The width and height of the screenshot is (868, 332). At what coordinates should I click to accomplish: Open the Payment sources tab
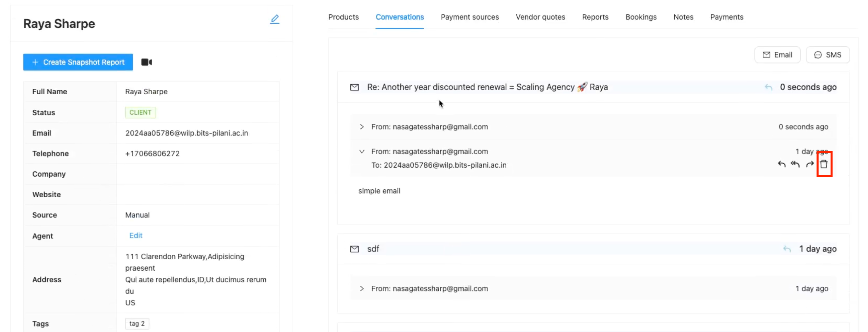pyautogui.click(x=470, y=17)
